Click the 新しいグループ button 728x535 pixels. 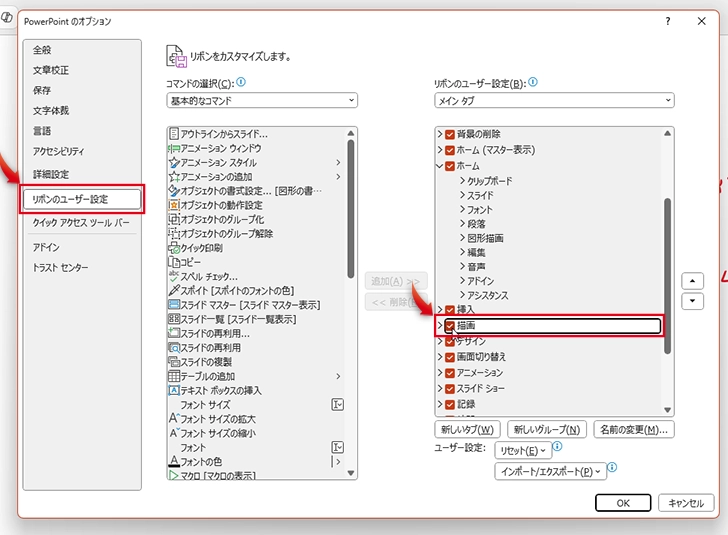coord(547,430)
